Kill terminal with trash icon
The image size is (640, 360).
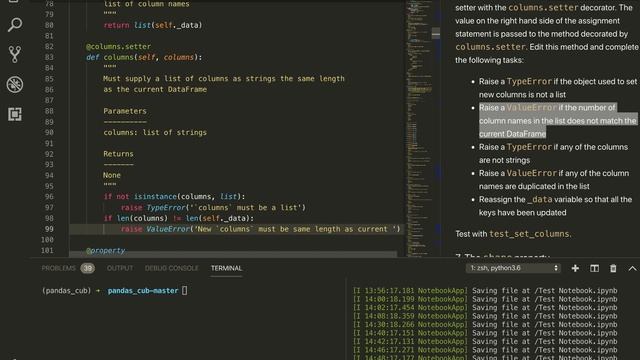click(x=613, y=268)
